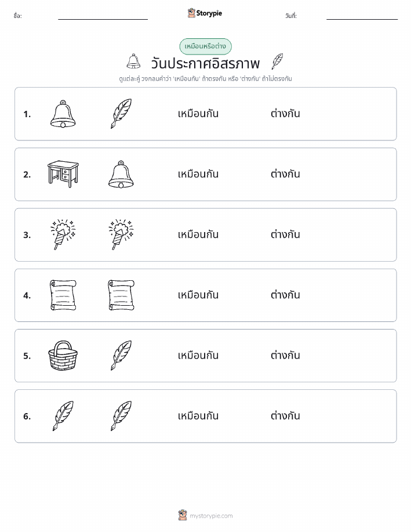Choose 'เหมือนกัน' in row 3
The width and height of the screenshot is (411, 532).
(x=198, y=234)
